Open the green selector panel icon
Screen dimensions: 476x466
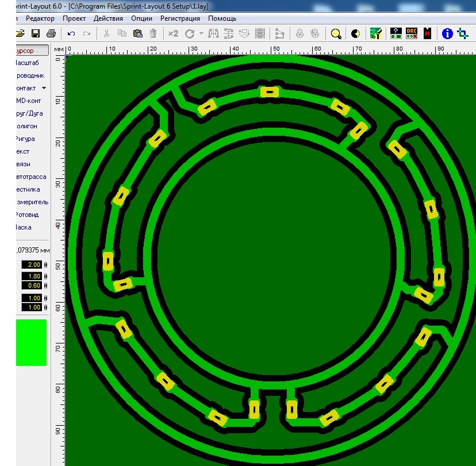coord(376,33)
